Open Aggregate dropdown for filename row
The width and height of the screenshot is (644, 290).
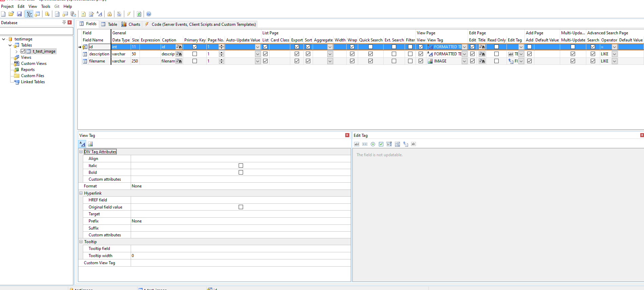pyautogui.click(x=330, y=61)
